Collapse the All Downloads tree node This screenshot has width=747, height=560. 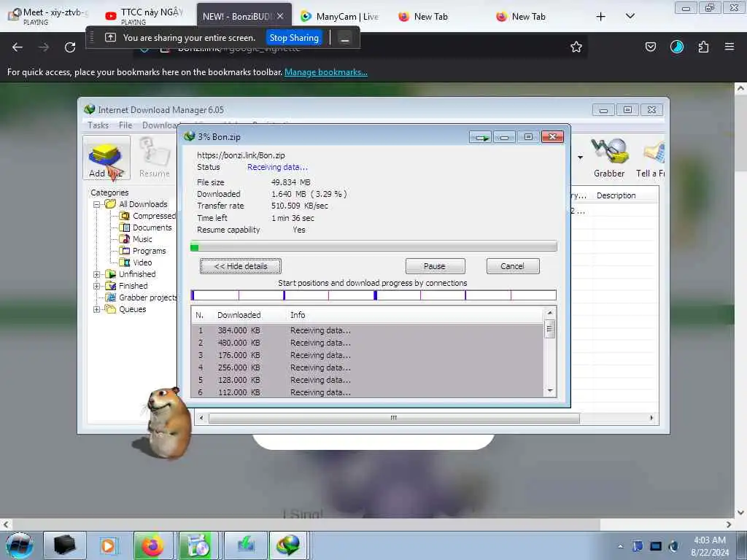click(x=97, y=204)
